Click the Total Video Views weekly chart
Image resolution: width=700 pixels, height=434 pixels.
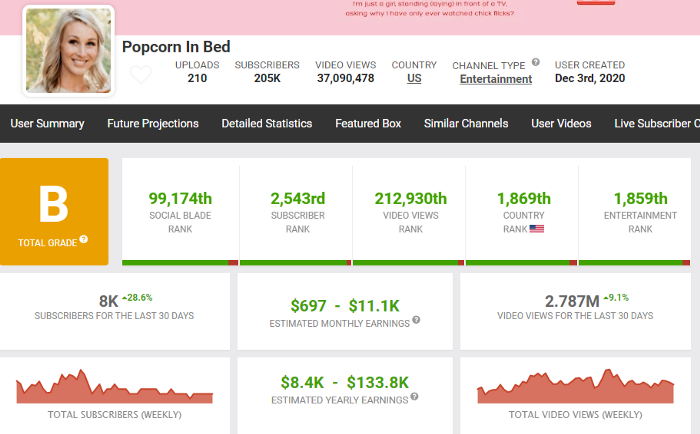tap(575, 387)
